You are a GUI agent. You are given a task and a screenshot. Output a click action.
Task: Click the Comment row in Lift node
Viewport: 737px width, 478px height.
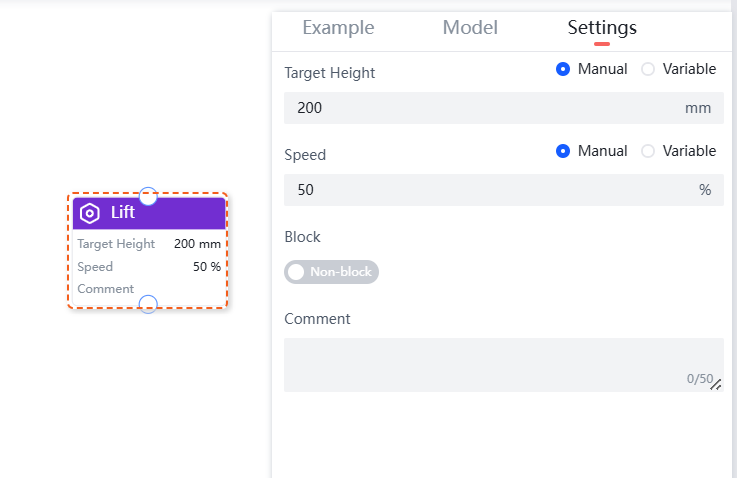coord(148,289)
